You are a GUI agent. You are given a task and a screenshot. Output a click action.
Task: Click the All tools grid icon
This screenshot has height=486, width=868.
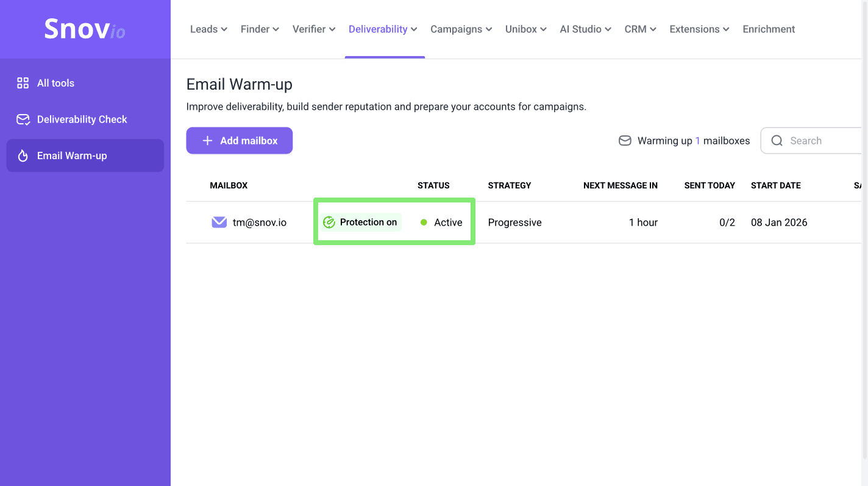click(23, 83)
